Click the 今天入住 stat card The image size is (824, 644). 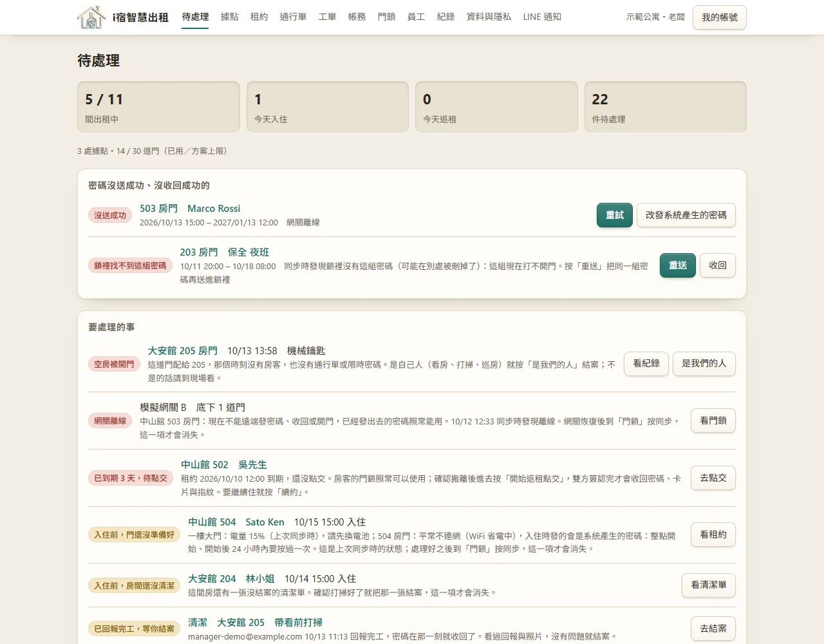(x=328, y=107)
